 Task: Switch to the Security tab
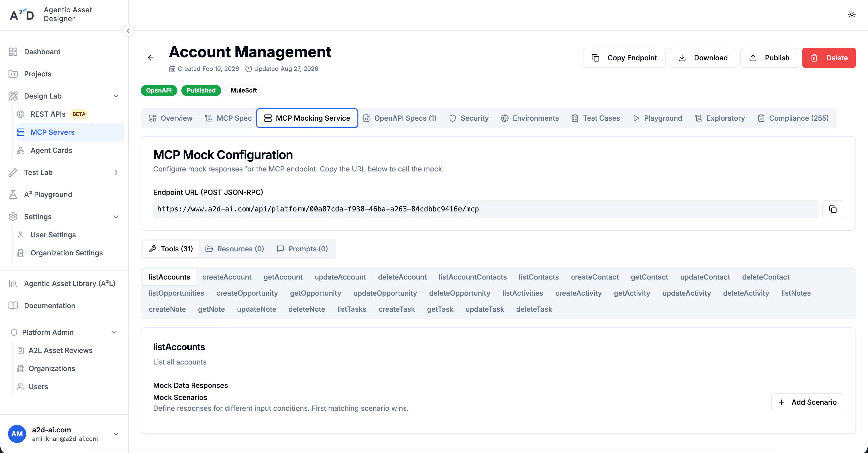tap(469, 118)
